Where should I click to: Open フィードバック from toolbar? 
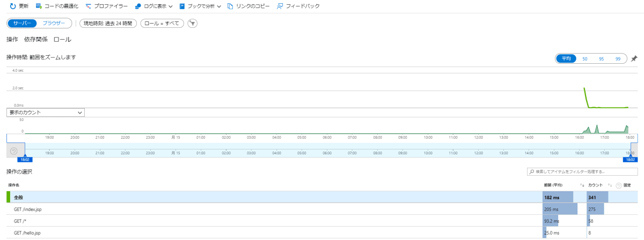click(298, 6)
